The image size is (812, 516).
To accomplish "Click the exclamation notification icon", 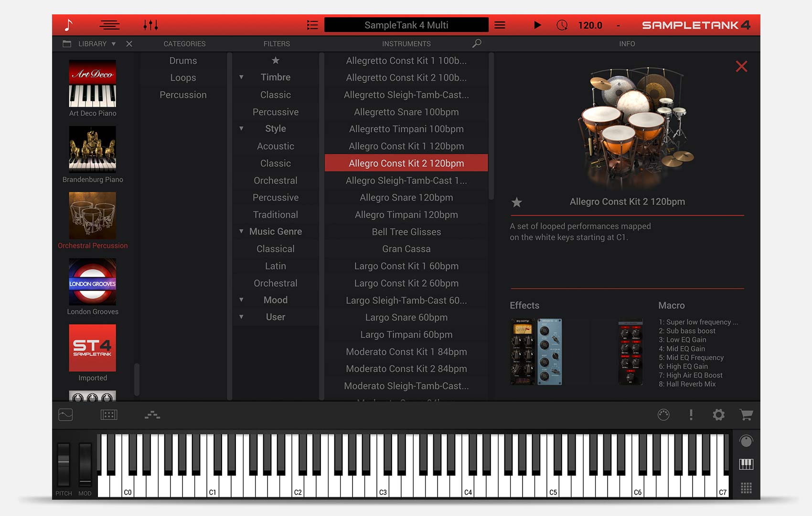I will point(691,415).
